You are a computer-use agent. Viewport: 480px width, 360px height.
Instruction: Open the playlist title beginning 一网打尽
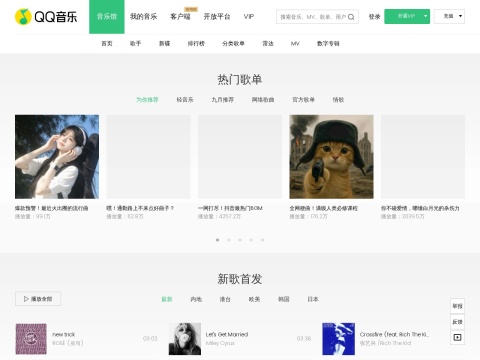[230, 208]
